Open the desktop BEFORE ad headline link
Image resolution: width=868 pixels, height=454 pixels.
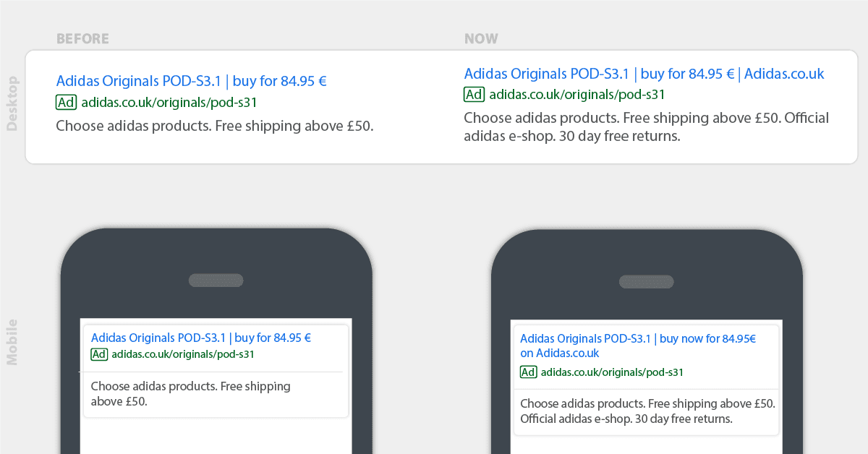click(191, 81)
